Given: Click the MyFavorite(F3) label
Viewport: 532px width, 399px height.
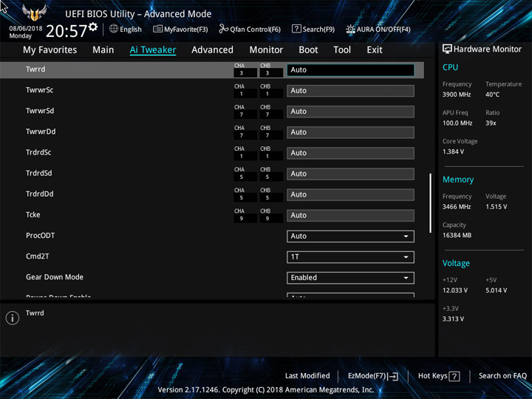Looking at the screenshot, I should [186, 29].
